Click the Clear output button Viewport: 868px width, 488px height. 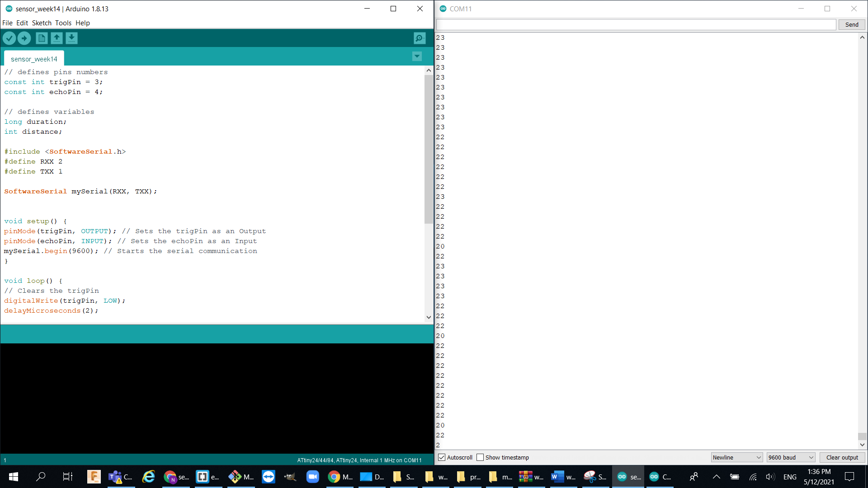click(842, 457)
